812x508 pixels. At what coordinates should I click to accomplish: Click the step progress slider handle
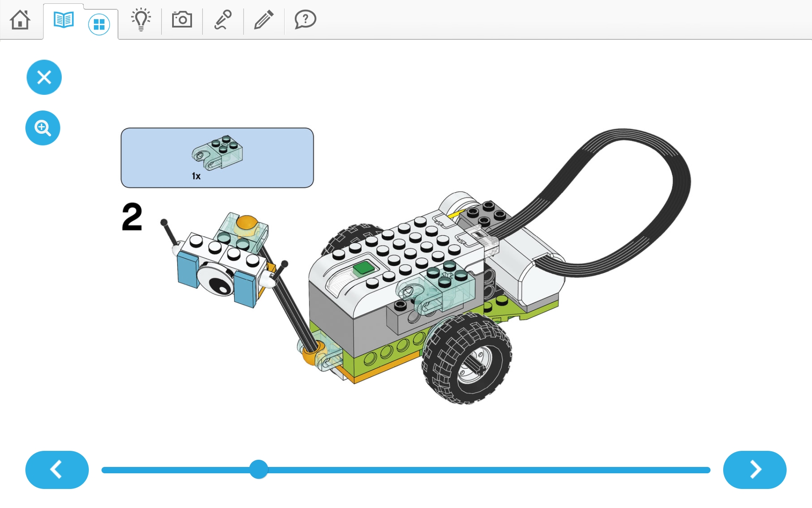(x=259, y=469)
